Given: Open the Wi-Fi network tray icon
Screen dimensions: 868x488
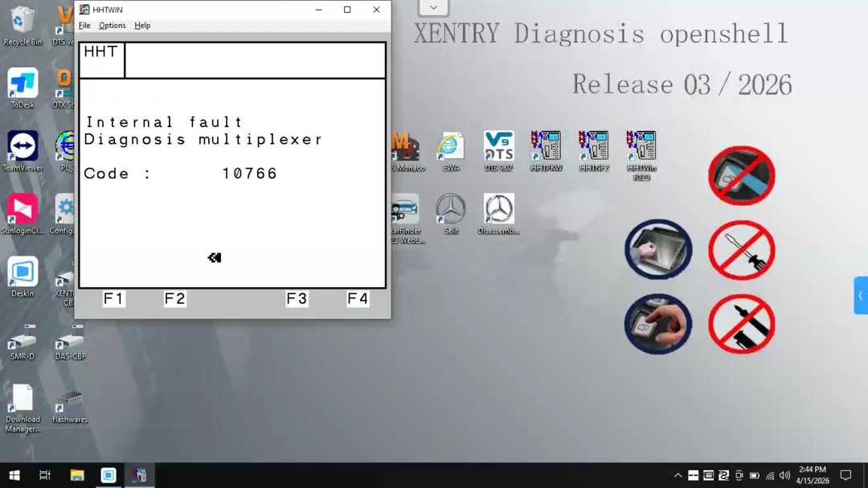Looking at the screenshot, I should 769,475.
